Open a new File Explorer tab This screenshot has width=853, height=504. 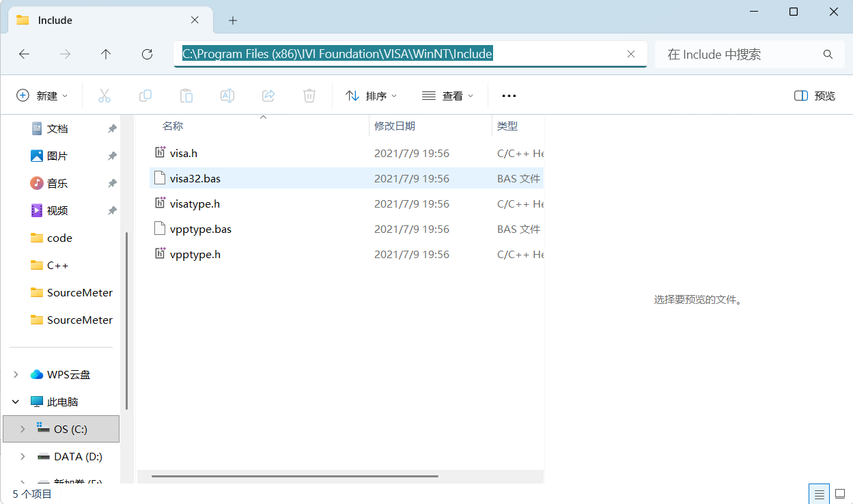click(x=232, y=20)
